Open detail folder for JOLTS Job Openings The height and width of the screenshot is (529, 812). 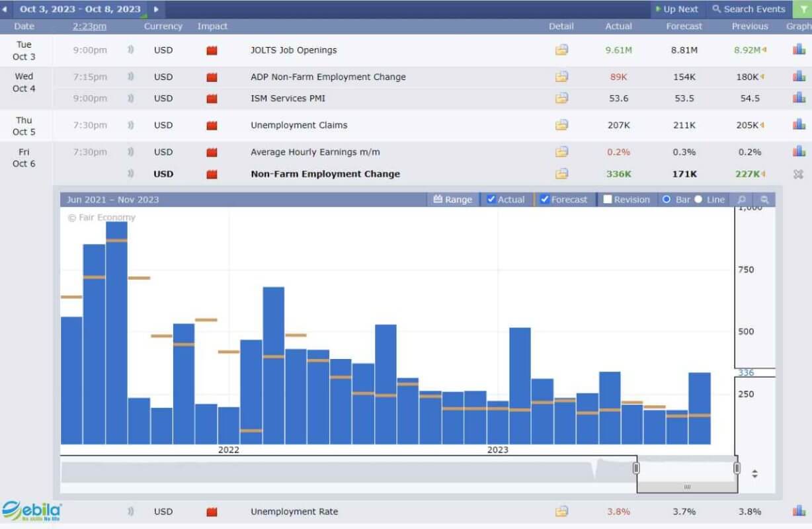tap(561, 50)
